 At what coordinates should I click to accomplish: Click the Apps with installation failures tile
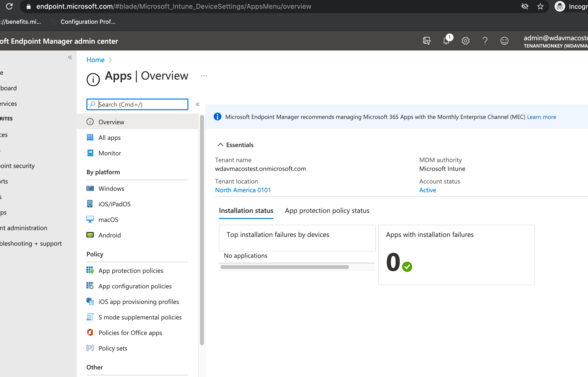pos(457,255)
